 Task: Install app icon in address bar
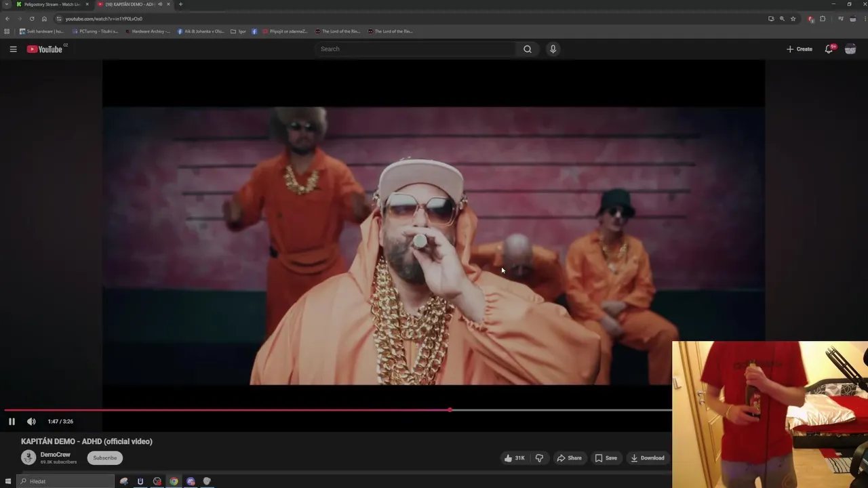pyautogui.click(x=771, y=19)
